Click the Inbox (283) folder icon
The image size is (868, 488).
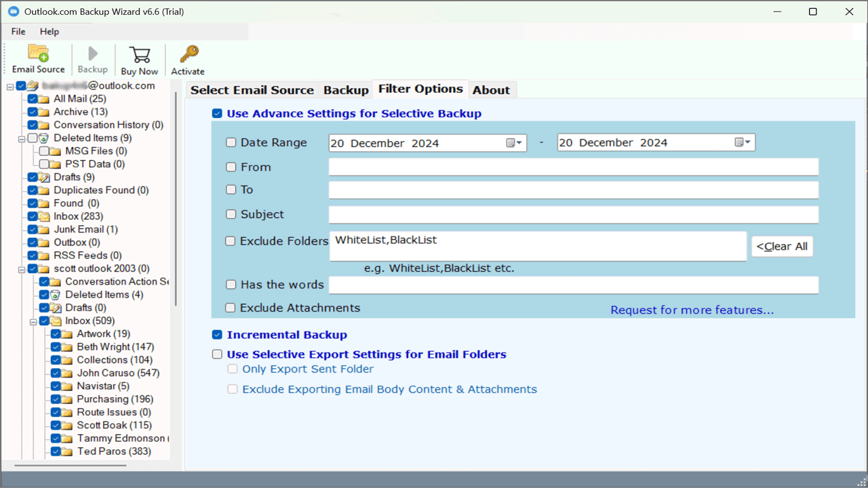point(43,217)
